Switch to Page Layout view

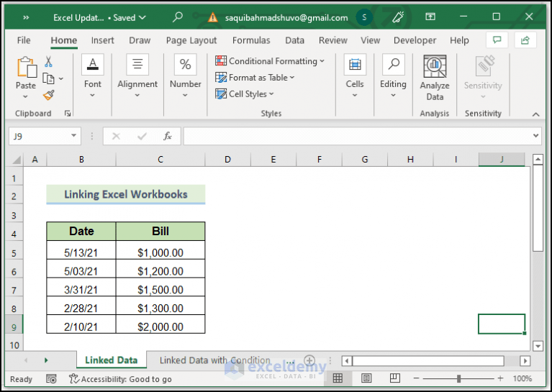point(366,378)
